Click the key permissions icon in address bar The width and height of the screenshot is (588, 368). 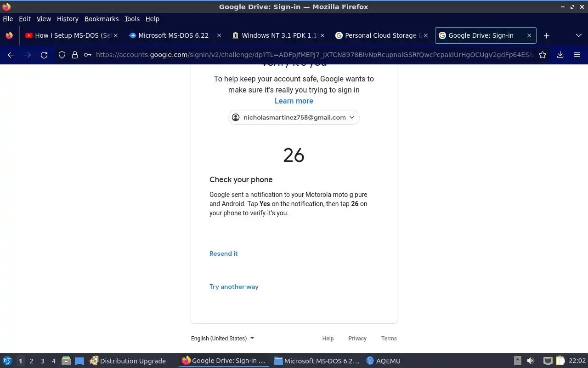87,55
